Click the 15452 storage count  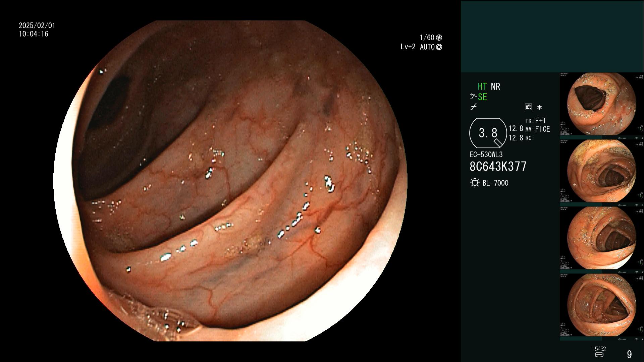[599, 349]
